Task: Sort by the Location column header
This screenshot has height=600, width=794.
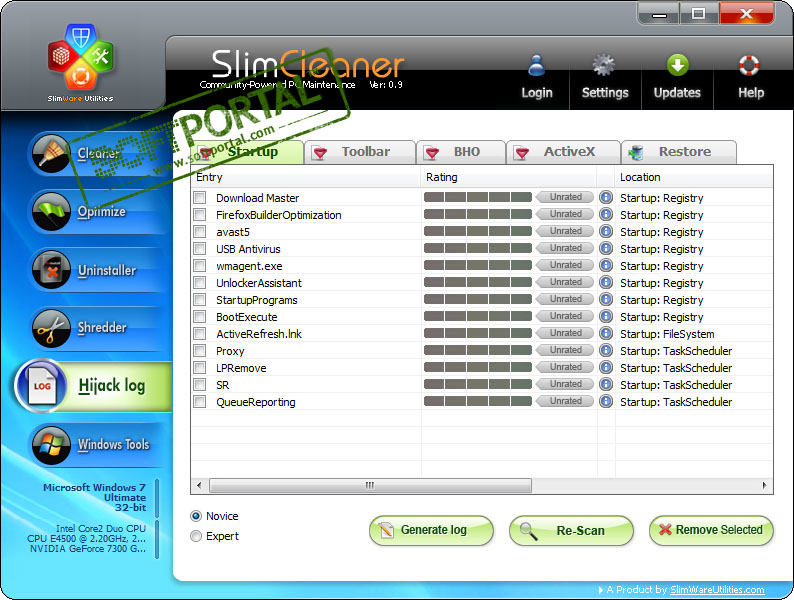Action: pos(694,177)
